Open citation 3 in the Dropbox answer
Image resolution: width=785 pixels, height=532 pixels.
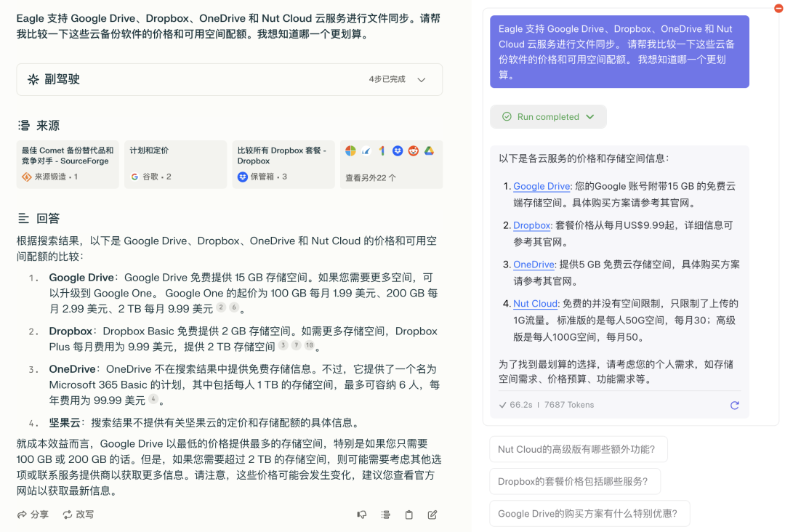click(283, 345)
